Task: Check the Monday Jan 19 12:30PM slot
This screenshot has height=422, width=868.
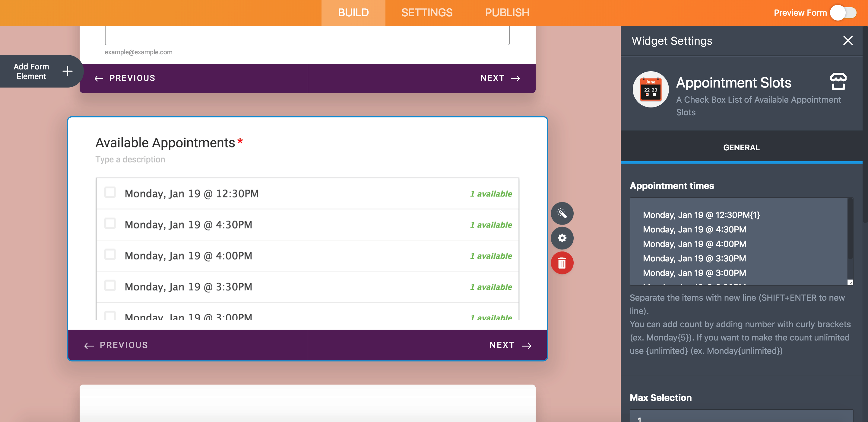Action: [110, 193]
